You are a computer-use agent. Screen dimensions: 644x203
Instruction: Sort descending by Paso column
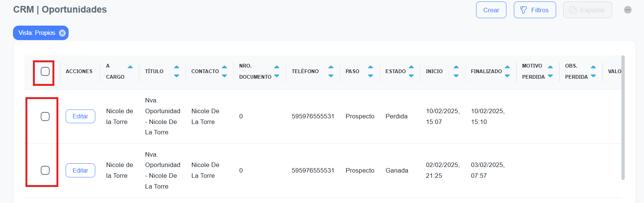tap(370, 76)
